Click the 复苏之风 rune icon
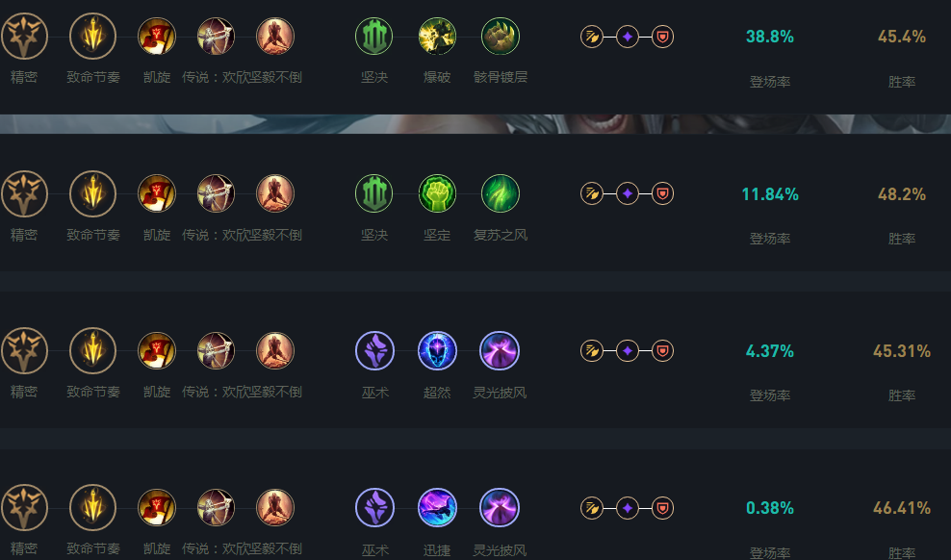951x560 pixels. [x=501, y=194]
